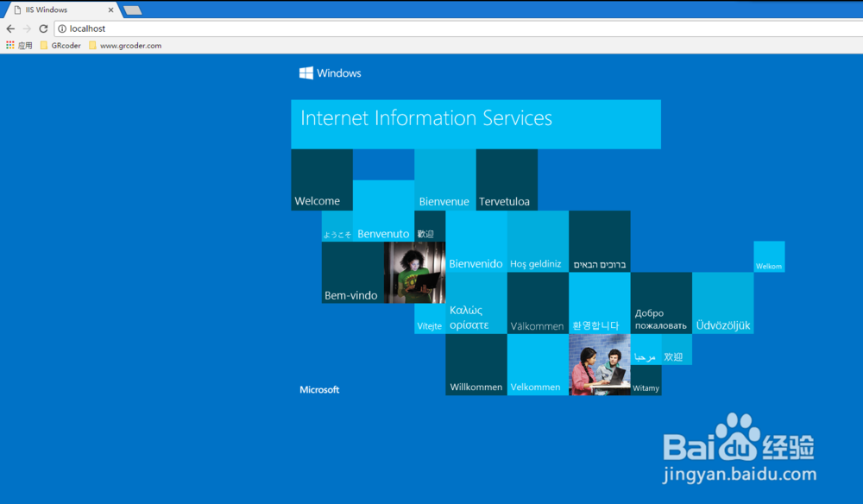This screenshot has width=863, height=504.
Task: Click the Bem-vindo tile
Action: click(x=353, y=273)
